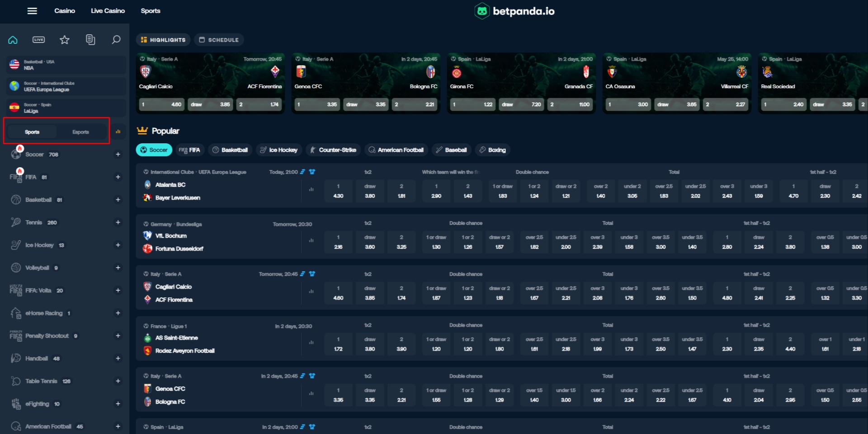Expand the Ice Hockey category plus
The height and width of the screenshot is (434, 868).
click(x=118, y=245)
